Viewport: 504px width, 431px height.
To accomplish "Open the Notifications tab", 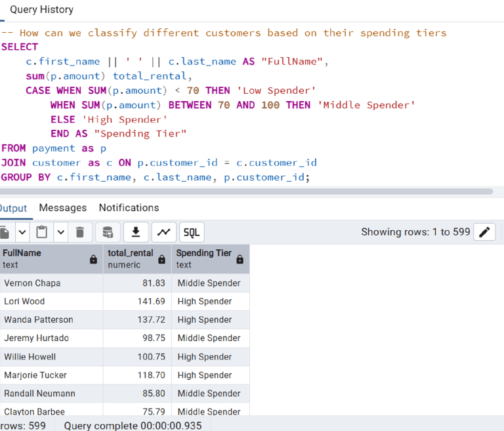I will pos(129,207).
